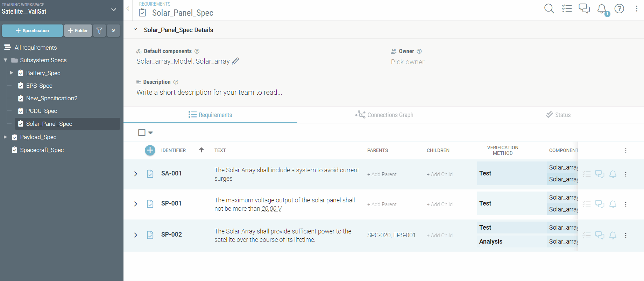This screenshot has width=644, height=281.
Task: Switch to the Connections Graph tab
Action: click(384, 115)
